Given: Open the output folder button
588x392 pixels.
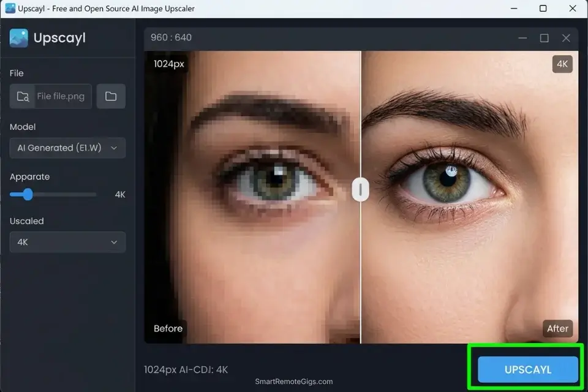Looking at the screenshot, I should 111,96.
